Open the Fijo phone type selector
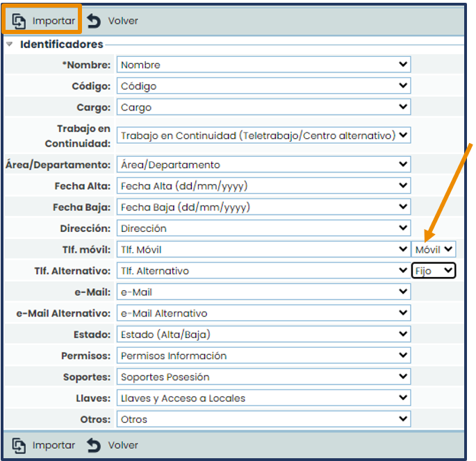The height and width of the screenshot is (461, 476). (x=434, y=271)
